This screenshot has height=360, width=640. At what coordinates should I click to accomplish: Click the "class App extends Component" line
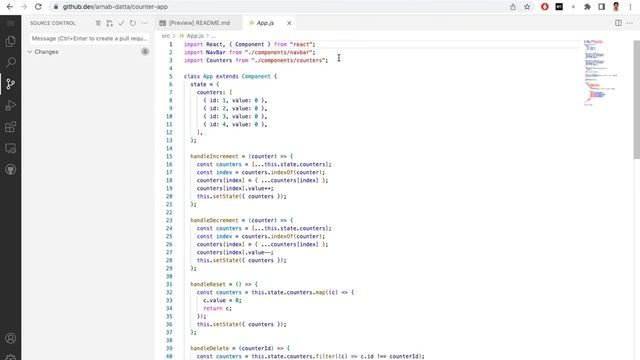[230, 76]
